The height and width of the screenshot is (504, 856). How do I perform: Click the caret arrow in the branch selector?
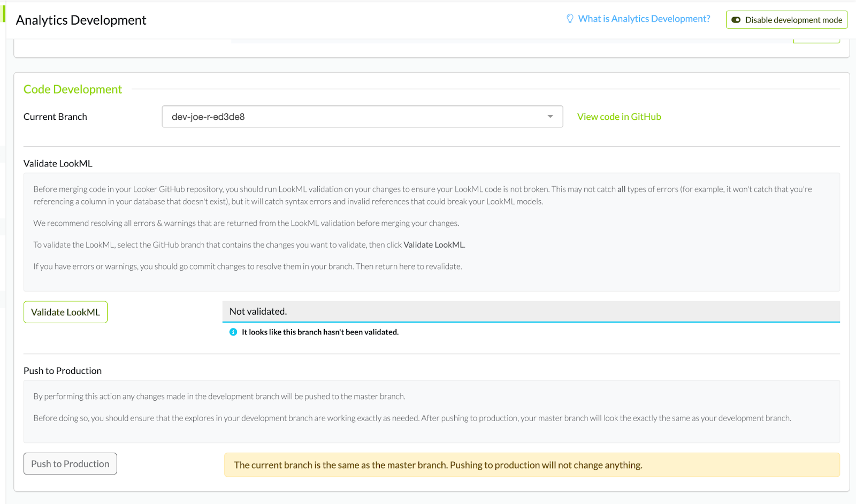pyautogui.click(x=550, y=117)
